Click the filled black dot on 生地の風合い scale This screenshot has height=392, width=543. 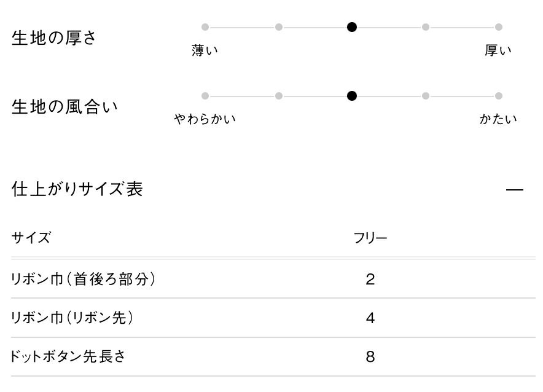(352, 96)
